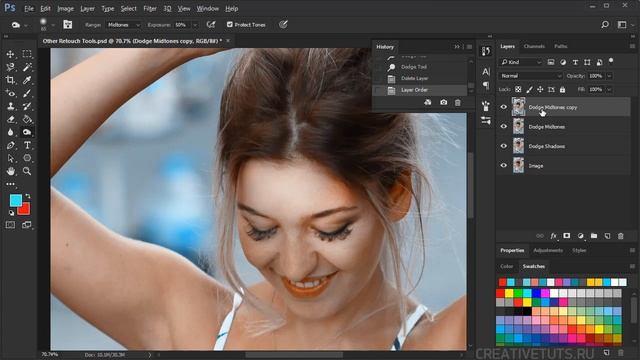Select the Clone Stamp tool
This screenshot has width=640, height=360.
(11, 106)
